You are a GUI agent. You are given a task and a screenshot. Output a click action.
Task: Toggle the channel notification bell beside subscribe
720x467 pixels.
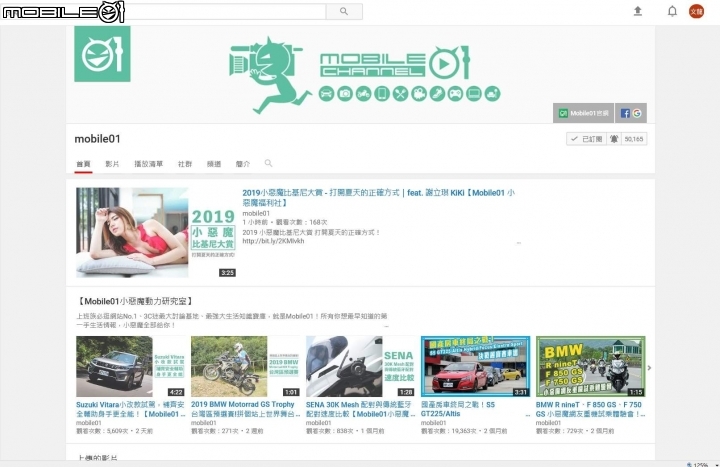614,139
